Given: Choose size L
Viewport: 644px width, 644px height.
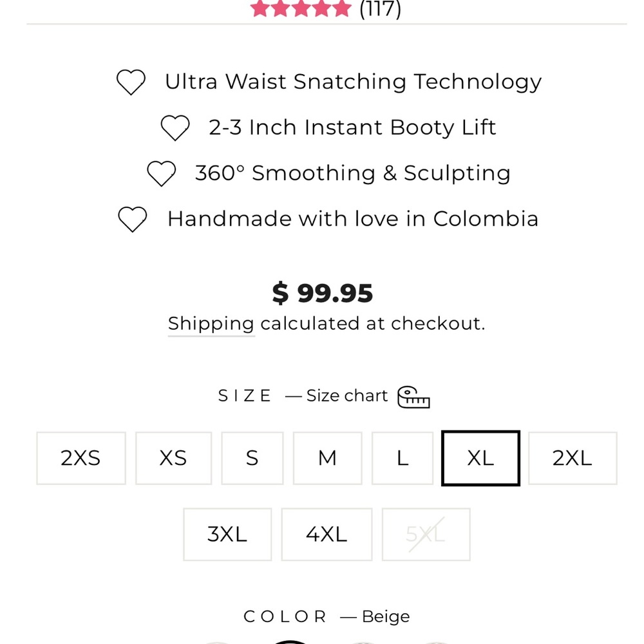Looking at the screenshot, I should pos(402,458).
